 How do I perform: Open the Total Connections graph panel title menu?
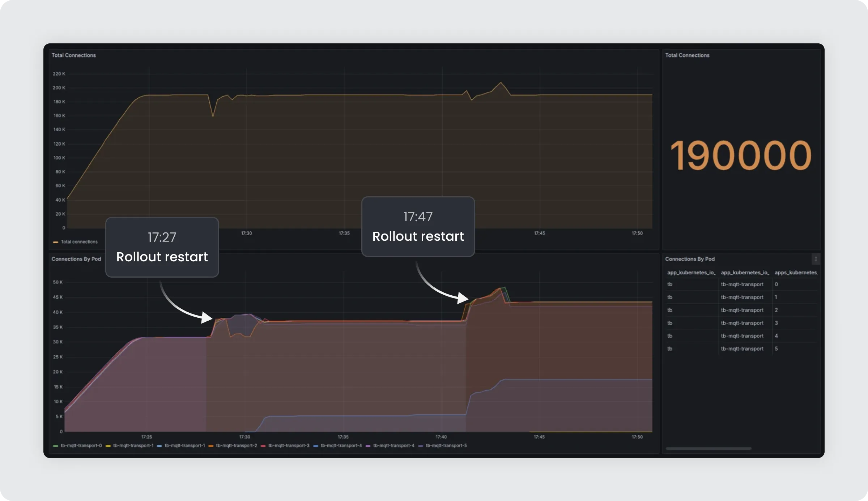tap(74, 55)
